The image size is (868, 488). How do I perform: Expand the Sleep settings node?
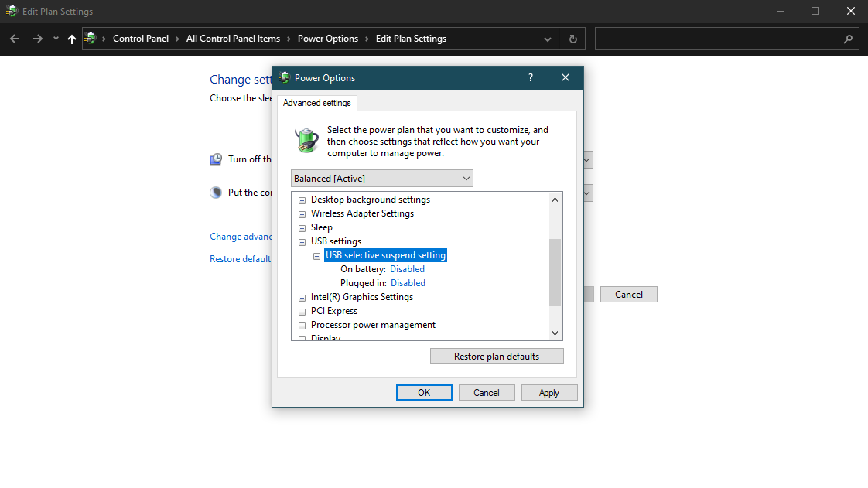(302, 227)
